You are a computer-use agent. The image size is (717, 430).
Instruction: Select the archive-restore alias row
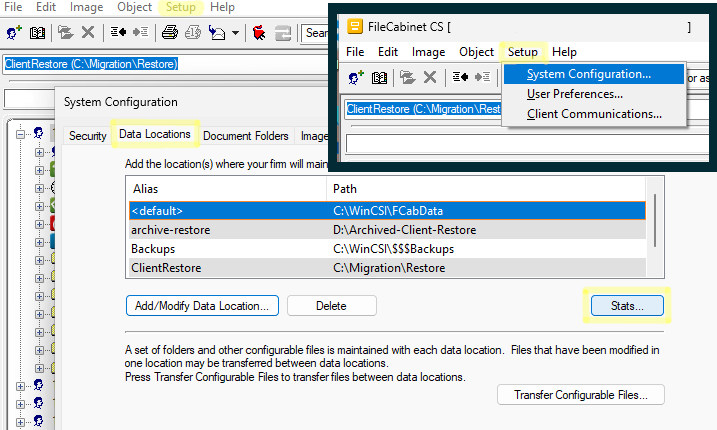tap(387, 230)
